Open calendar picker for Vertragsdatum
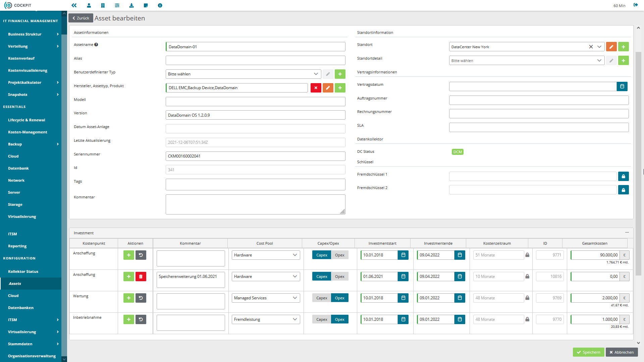Screen dimensions: 644x362 click(622, 86)
